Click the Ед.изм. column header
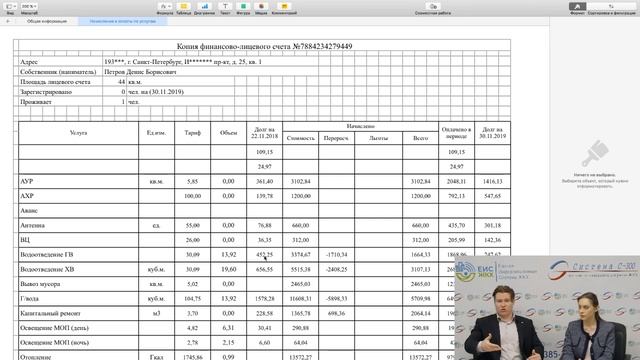The width and height of the screenshot is (640, 360). coord(156,133)
